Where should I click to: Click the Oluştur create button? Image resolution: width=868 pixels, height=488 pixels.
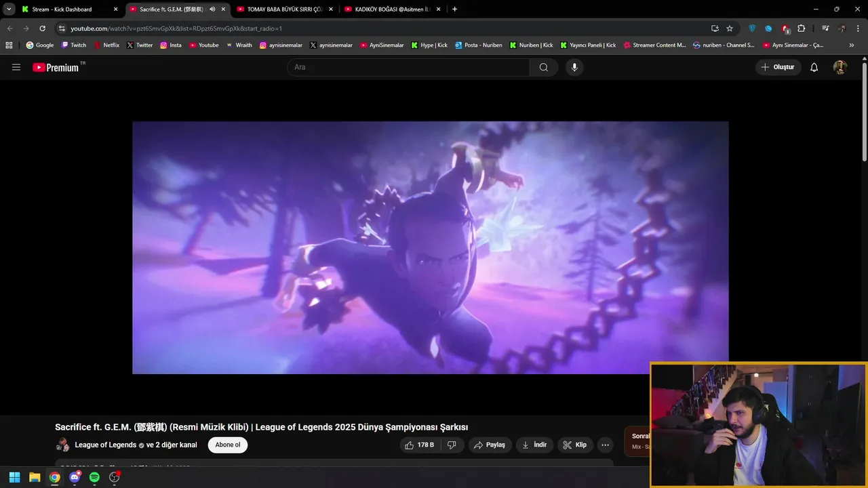(x=778, y=67)
